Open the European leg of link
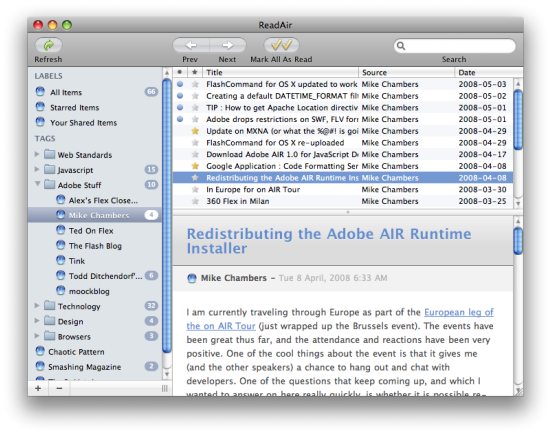The height and width of the screenshot is (433, 550). coord(459,312)
